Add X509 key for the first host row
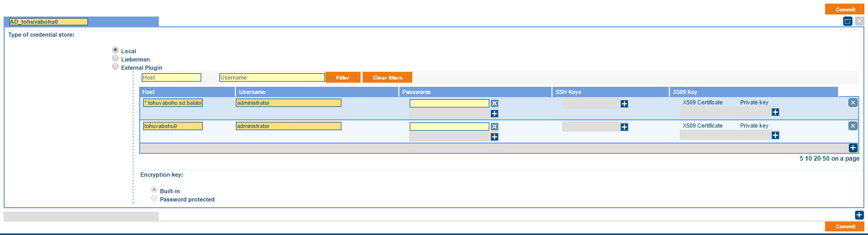This screenshot has width=868, height=235. coord(775,112)
